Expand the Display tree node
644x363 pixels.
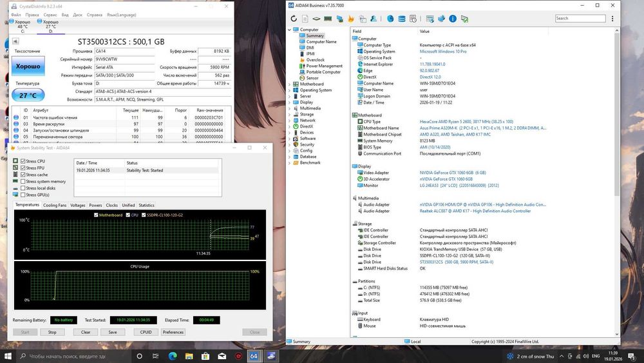(x=289, y=102)
